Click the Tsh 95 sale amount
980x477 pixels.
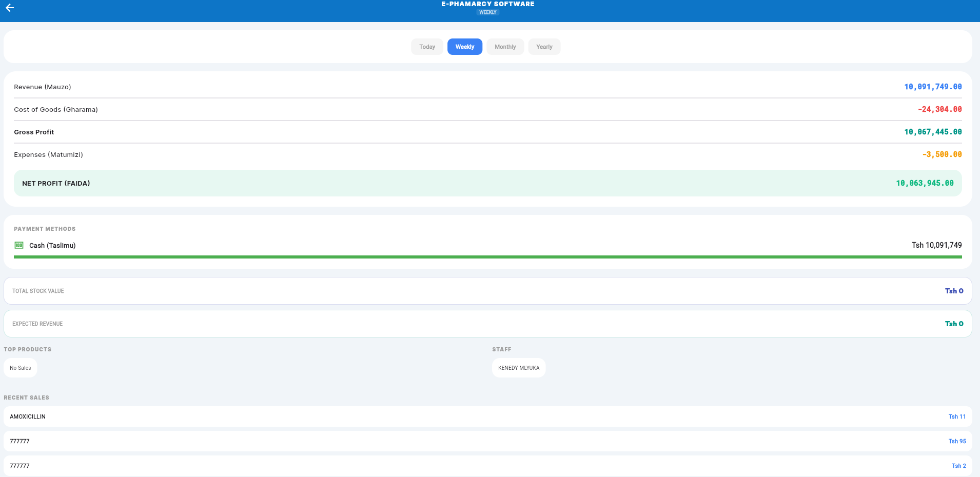pyautogui.click(x=957, y=441)
